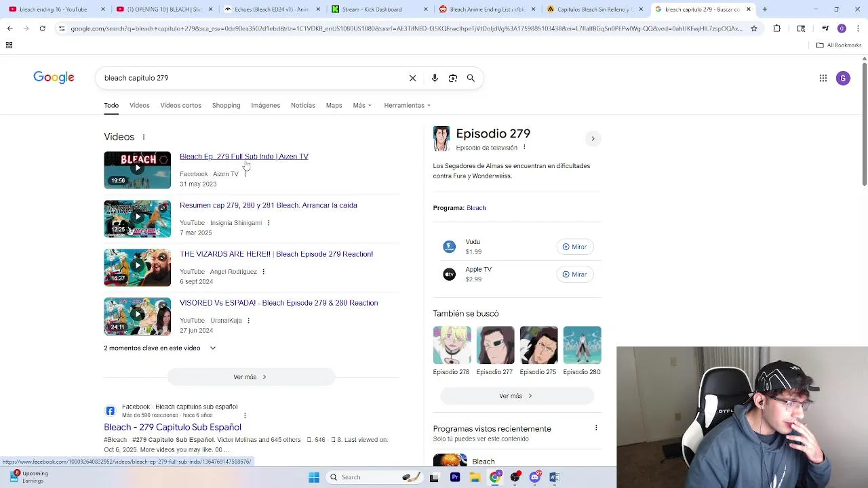Click the Chrome address bar URL

(406, 28)
